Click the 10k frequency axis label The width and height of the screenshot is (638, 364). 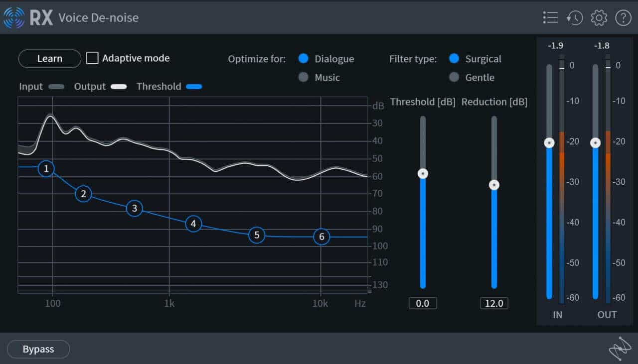(320, 303)
